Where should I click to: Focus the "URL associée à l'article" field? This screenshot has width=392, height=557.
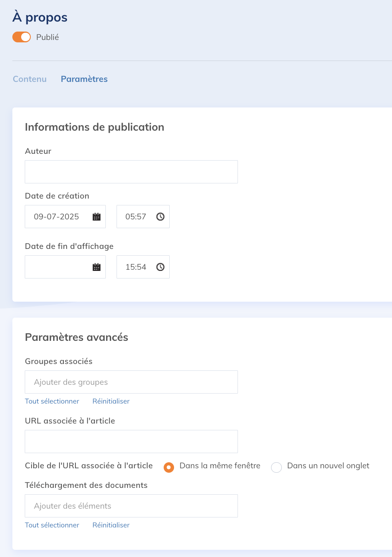pyautogui.click(x=131, y=442)
